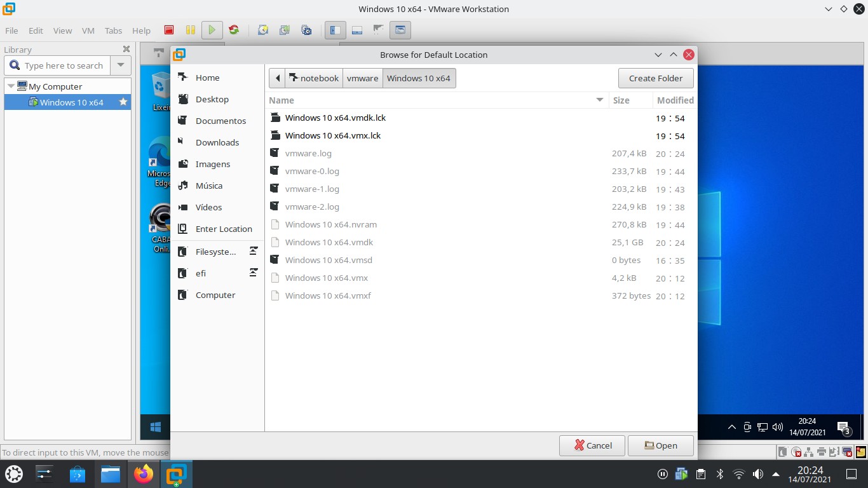Open the Manage Snapshots icon

click(x=306, y=30)
